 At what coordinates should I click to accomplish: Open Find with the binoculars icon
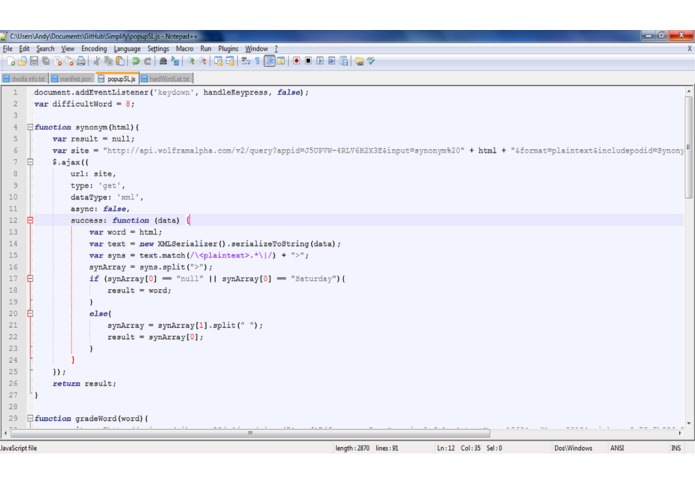coord(163,61)
